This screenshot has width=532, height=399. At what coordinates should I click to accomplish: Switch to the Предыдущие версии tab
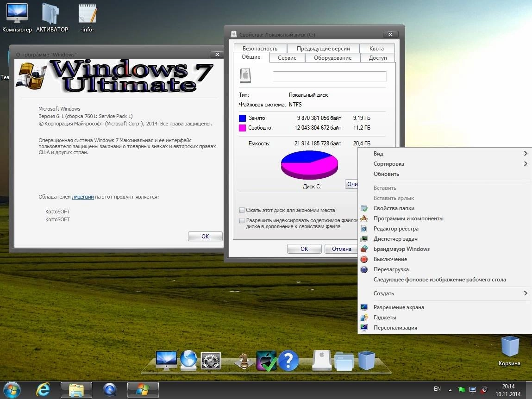click(323, 49)
